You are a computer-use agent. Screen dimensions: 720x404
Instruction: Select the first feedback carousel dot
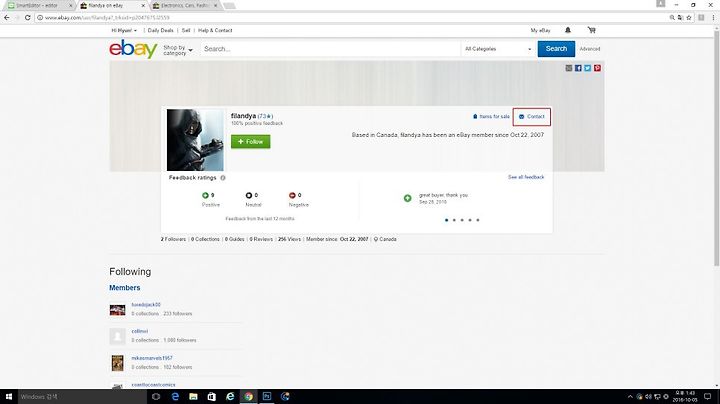(446, 220)
